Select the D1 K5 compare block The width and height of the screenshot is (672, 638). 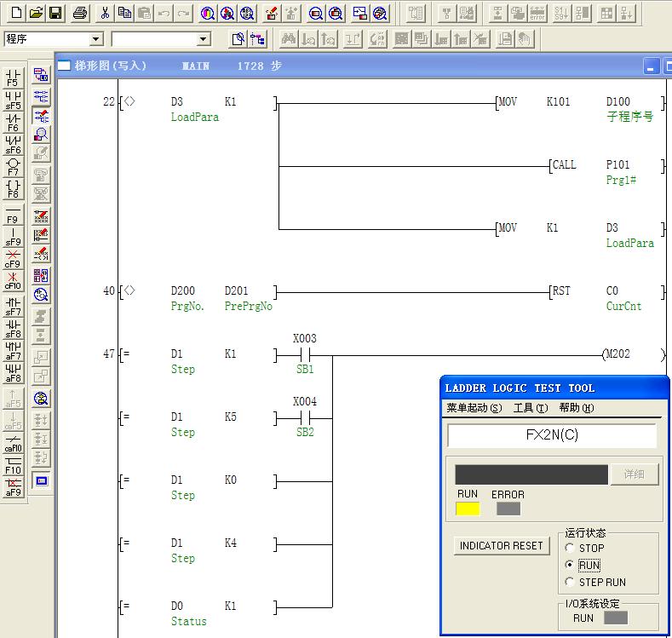click(x=198, y=418)
